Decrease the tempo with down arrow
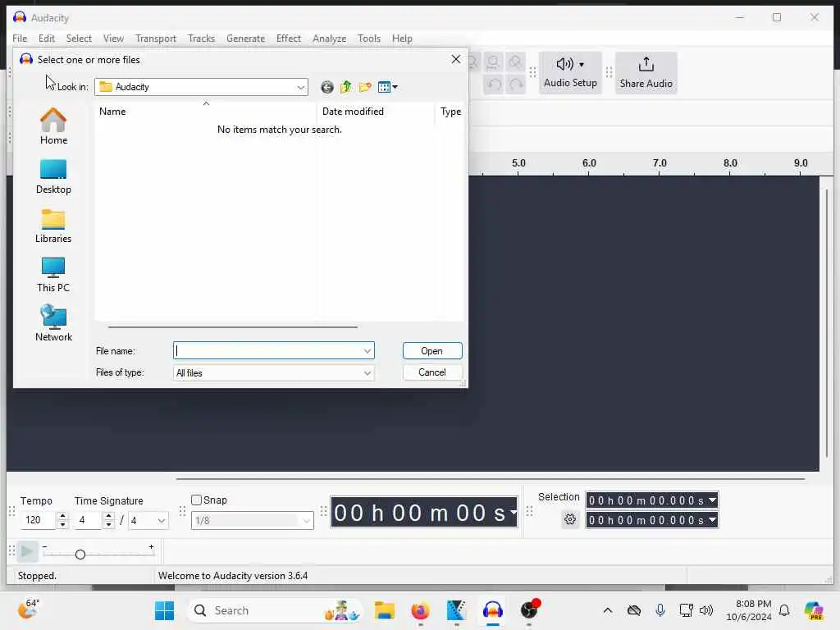 [62, 524]
